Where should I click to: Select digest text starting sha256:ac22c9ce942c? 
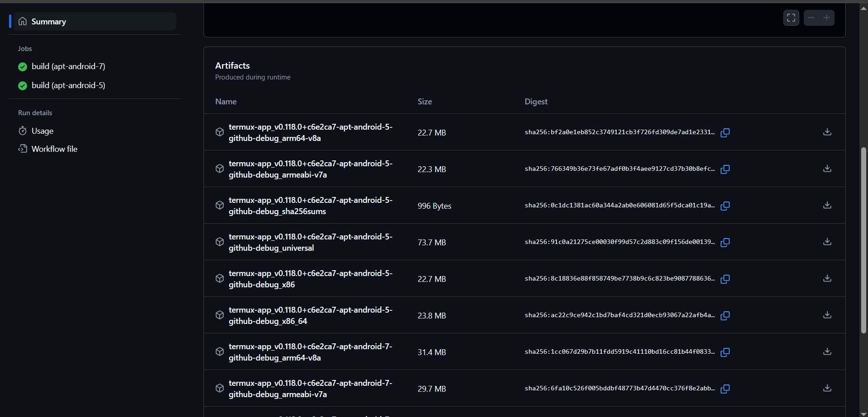619,315
